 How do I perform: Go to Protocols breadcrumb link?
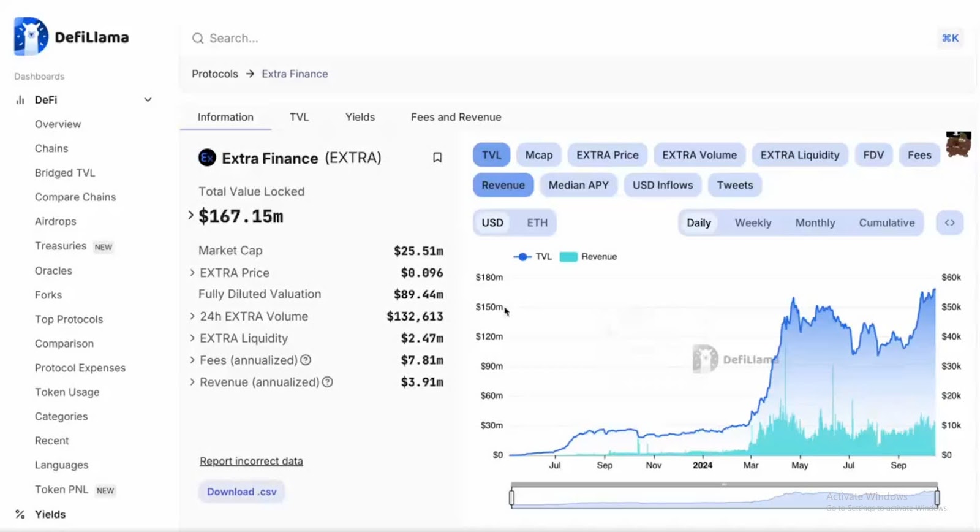(x=215, y=74)
